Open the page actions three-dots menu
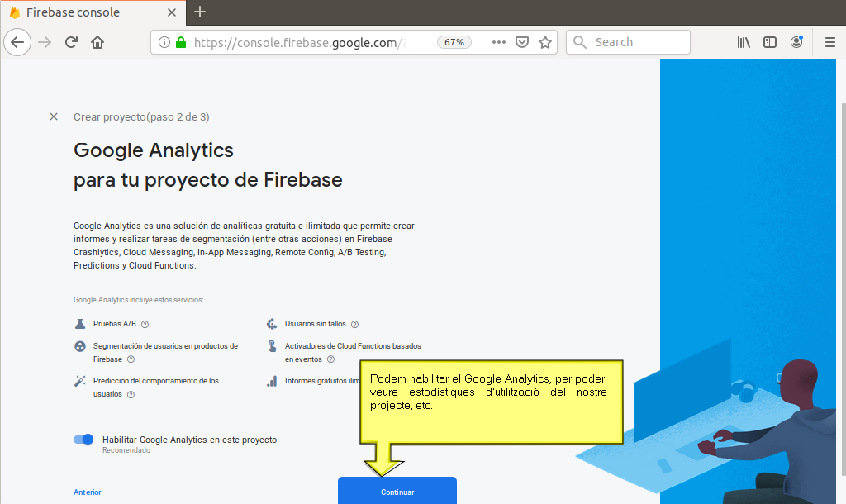This screenshot has width=846, height=504. [498, 42]
